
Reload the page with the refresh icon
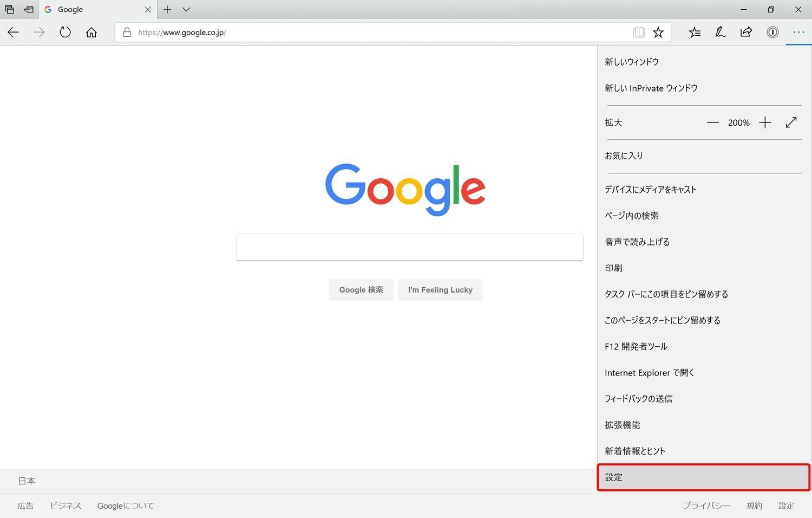tap(65, 33)
